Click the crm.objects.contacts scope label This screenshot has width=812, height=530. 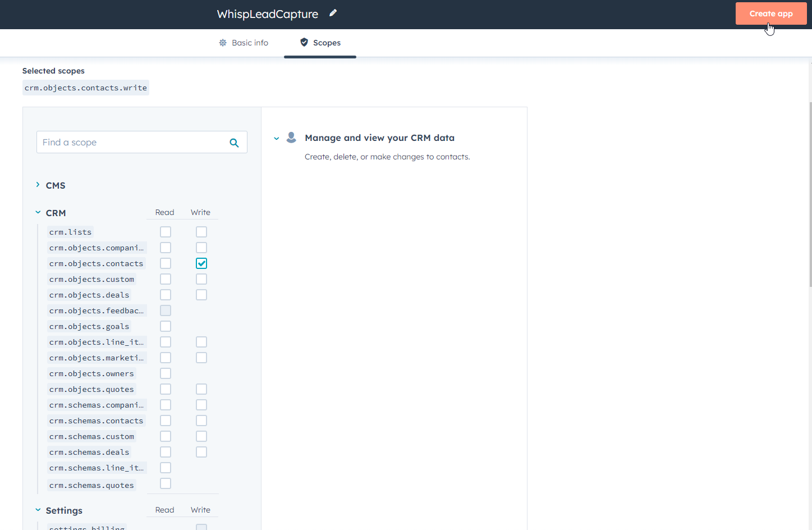[x=97, y=263]
